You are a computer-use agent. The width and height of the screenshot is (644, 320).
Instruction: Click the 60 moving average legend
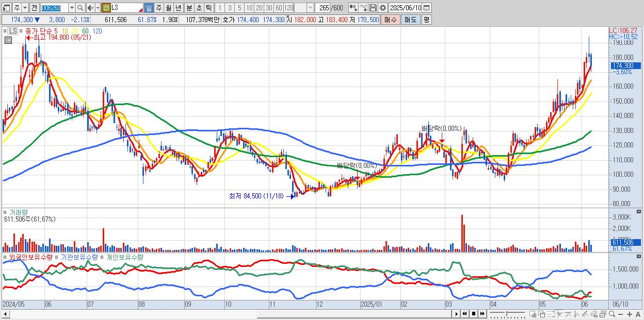[x=85, y=31]
